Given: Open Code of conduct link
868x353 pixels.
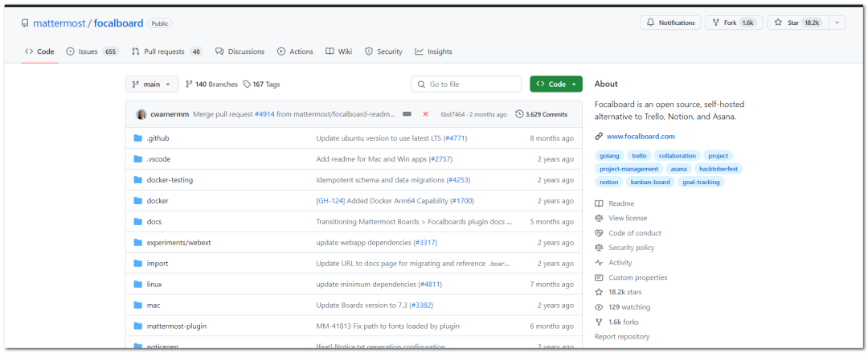Looking at the screenshot, I should [628, 233].
